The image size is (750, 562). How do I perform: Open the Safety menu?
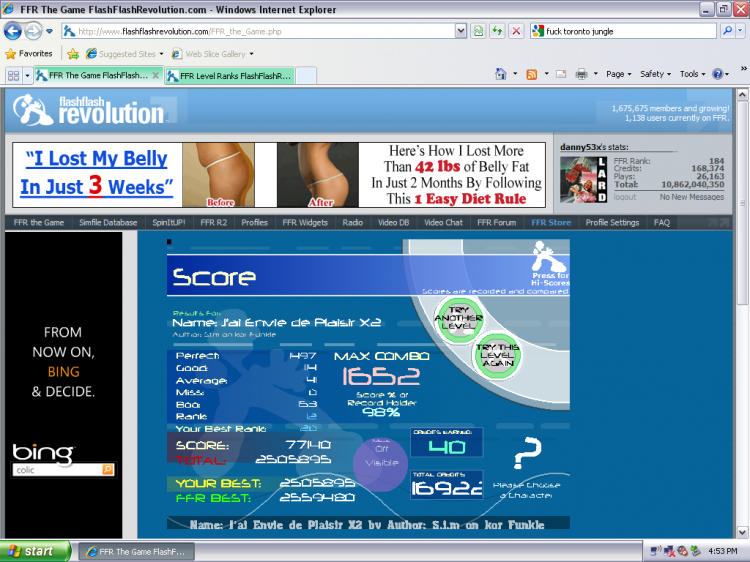point(656,74)
